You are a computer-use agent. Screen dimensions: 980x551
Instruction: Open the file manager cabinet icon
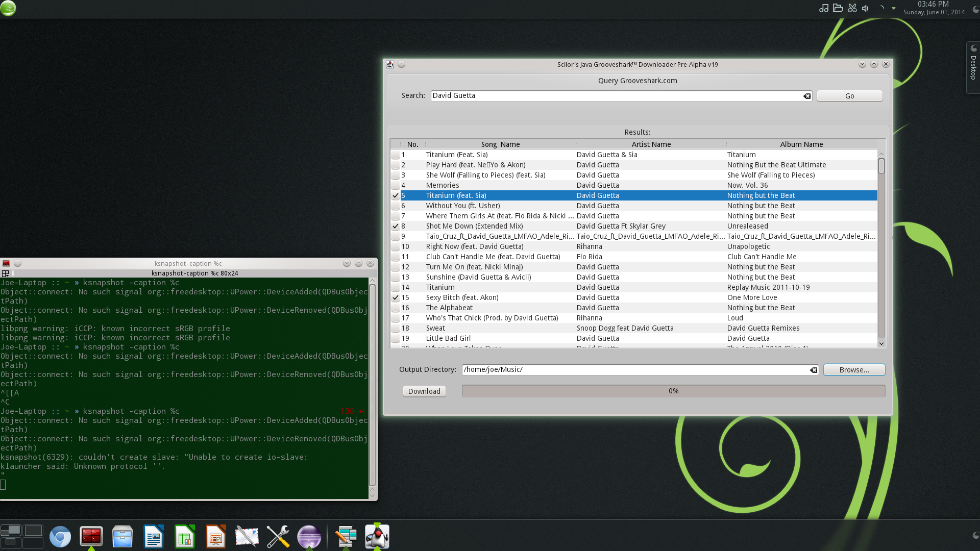[x=122, y=537]
